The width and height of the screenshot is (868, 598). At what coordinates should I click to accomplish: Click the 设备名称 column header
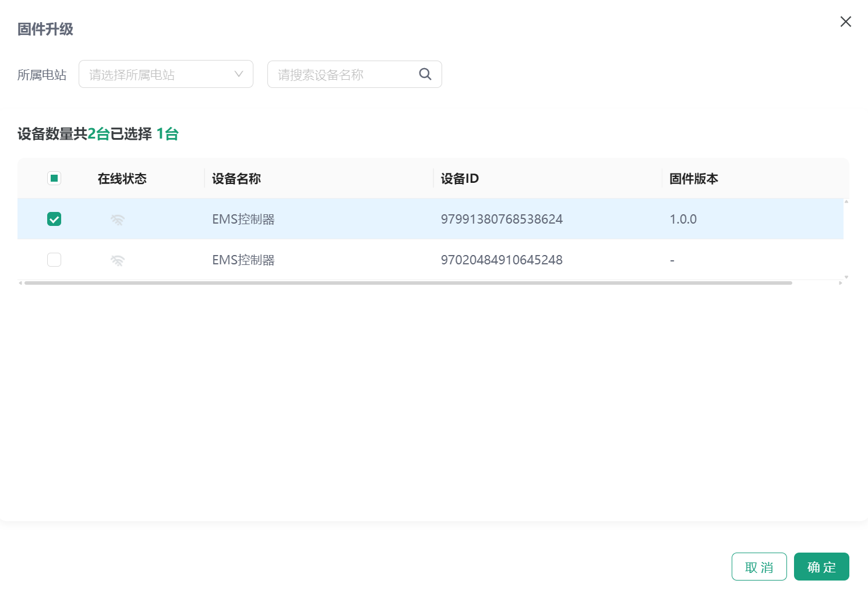pyautogui.click(x=236, y=179)
